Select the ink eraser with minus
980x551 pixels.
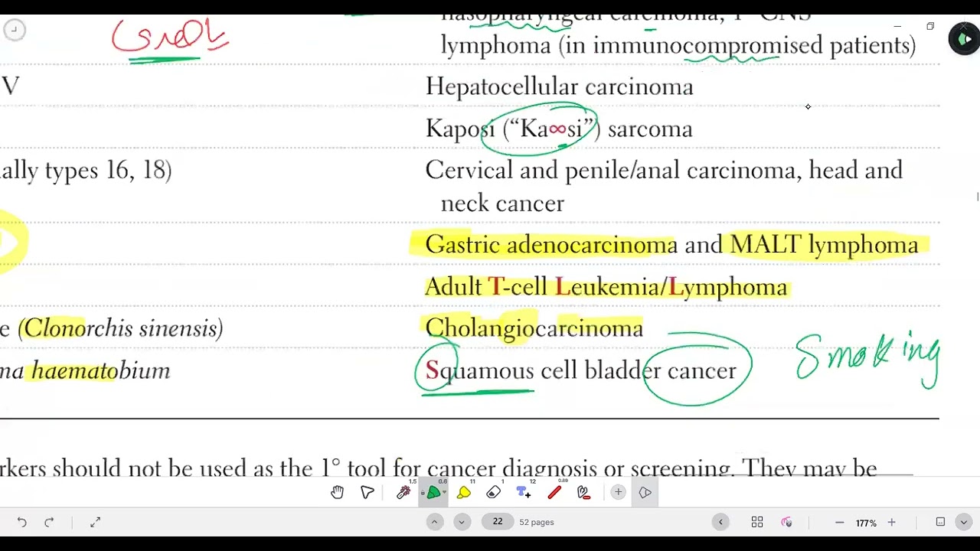584,492
